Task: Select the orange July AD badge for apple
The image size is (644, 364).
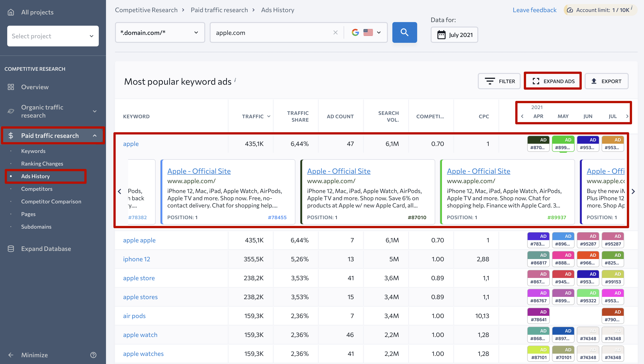Action: pyautogui.click(x=613, y=144)
